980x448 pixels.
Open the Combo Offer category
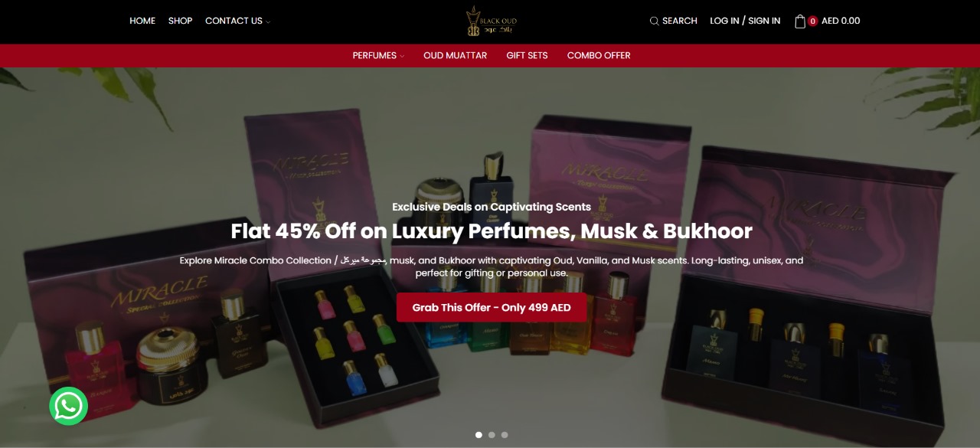[x=599, y=55]
